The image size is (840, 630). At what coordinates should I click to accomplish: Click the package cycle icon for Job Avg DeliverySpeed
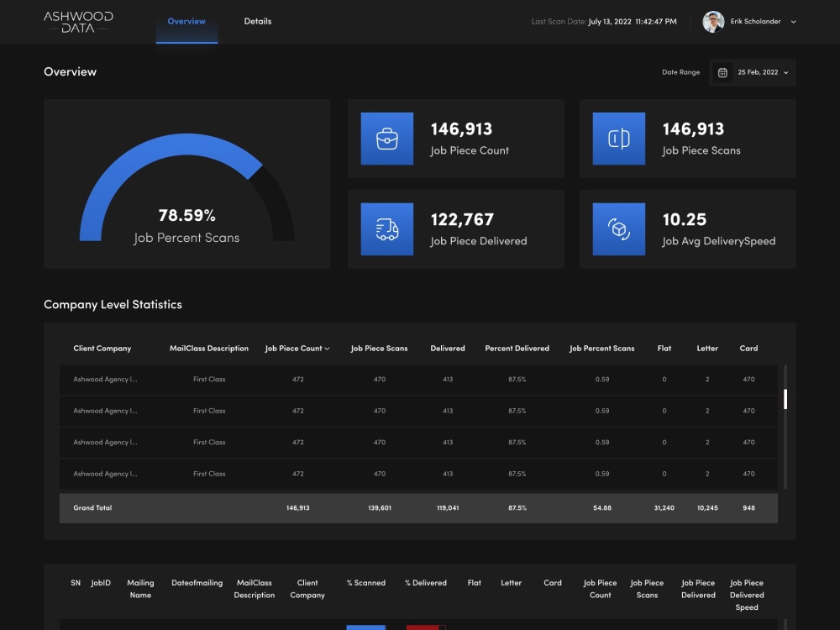619,229
